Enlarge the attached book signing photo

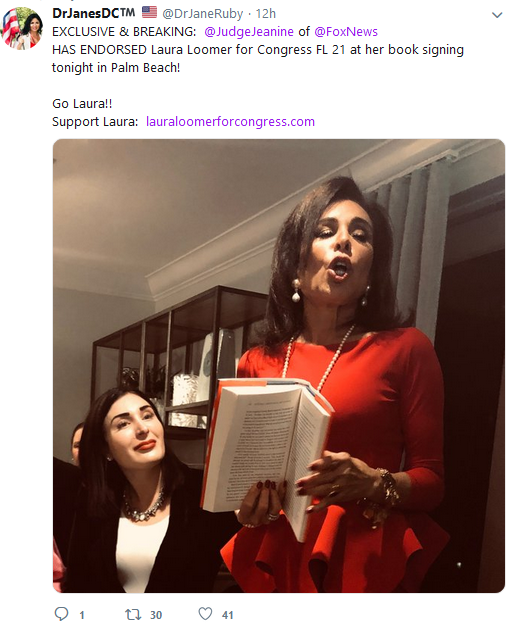[x=279, y=366]
